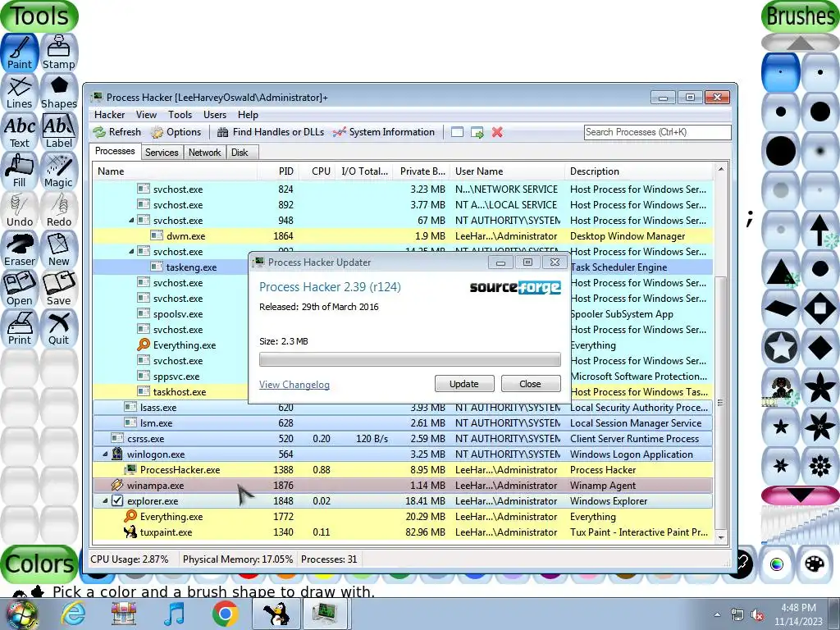Open System Information

pyautogui.click(x=384, y=132)
